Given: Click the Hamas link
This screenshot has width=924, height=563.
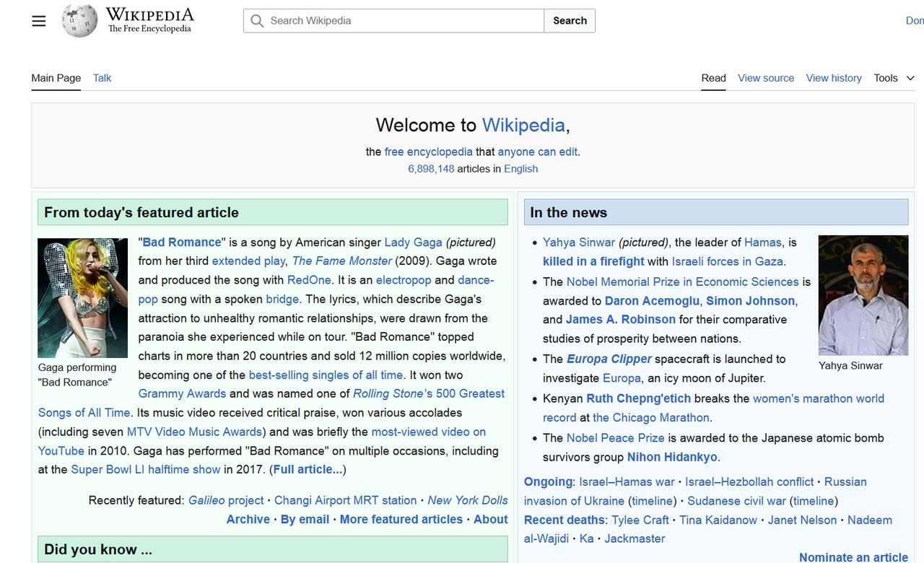Looking at the screenshot, I should (x=763, y=242).
